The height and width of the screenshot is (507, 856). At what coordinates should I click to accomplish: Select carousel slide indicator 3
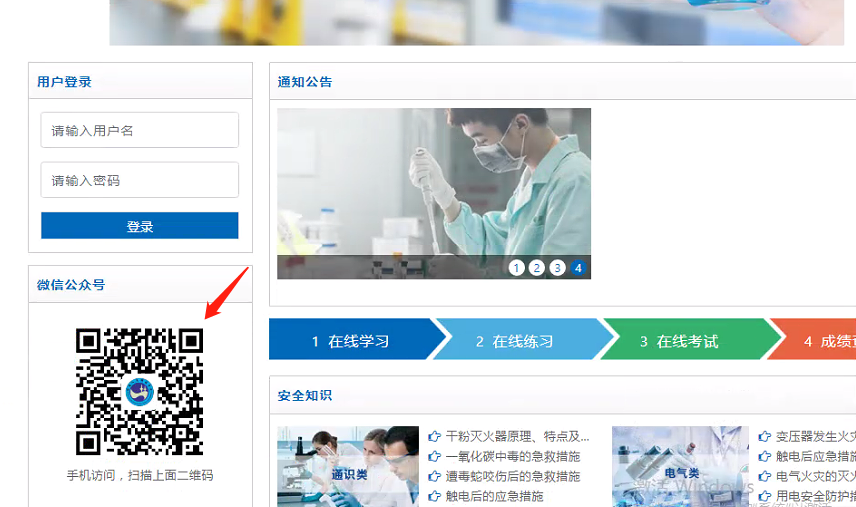pos(557,268)
